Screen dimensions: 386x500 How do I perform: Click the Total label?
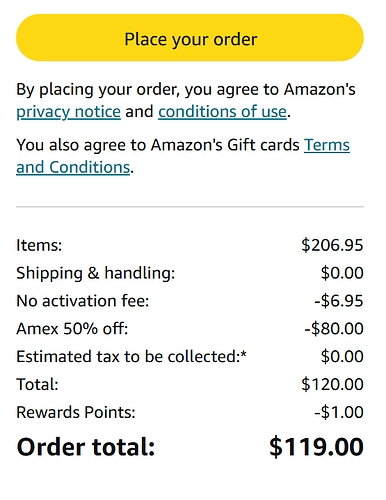click(x=37, y=384)
